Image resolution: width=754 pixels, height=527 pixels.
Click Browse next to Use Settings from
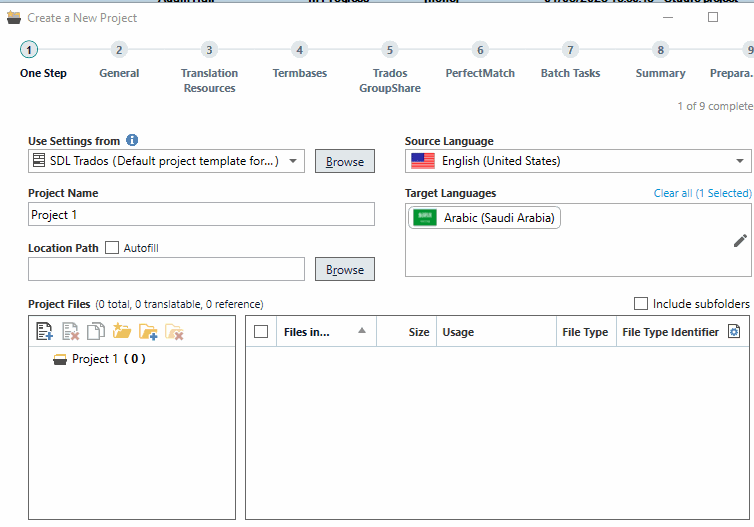tap(345, 161)
